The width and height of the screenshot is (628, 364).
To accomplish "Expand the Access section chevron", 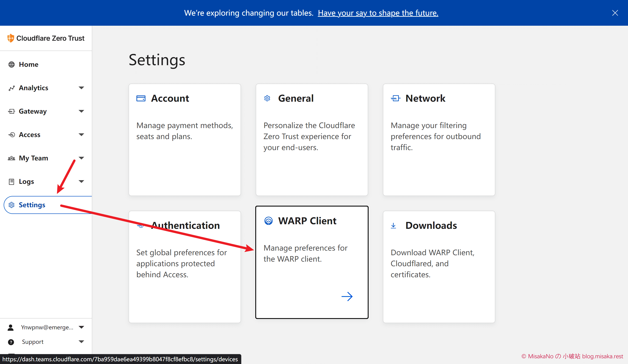I will pos(81,135).
